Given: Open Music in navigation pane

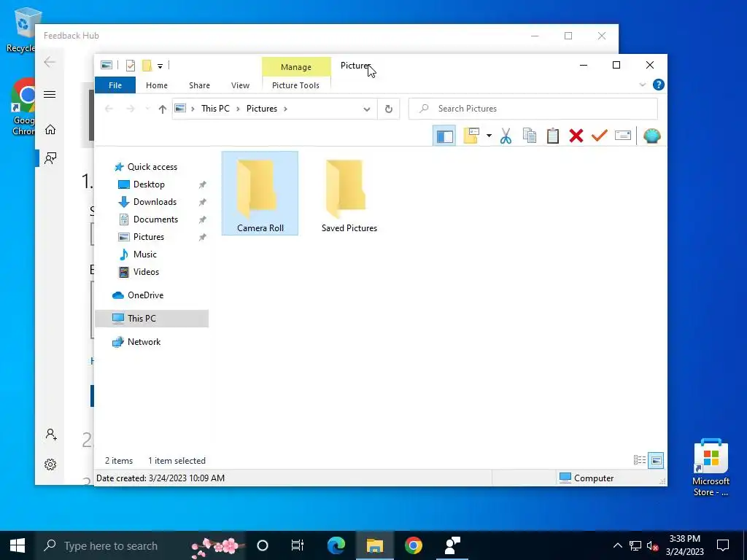Looking at the screenshot, I should pyautogui.click(x=145, y=254).
